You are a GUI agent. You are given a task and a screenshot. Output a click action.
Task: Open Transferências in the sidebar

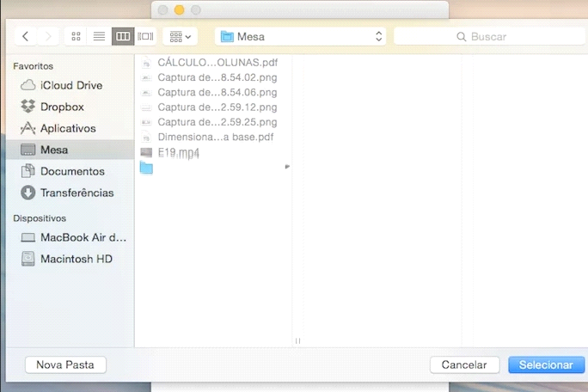70,193
